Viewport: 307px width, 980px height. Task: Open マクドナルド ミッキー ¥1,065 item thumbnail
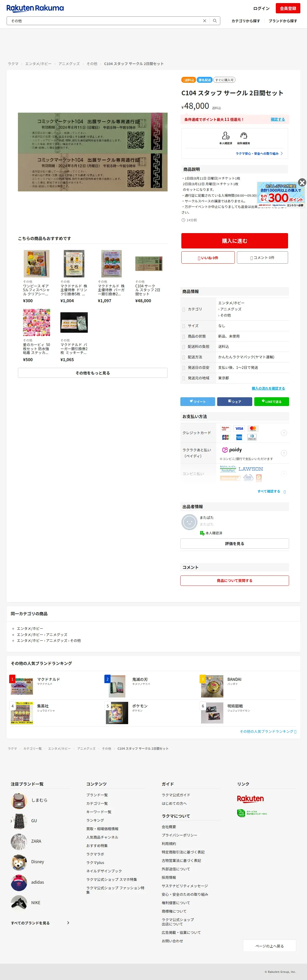click(x=74, y=322)
